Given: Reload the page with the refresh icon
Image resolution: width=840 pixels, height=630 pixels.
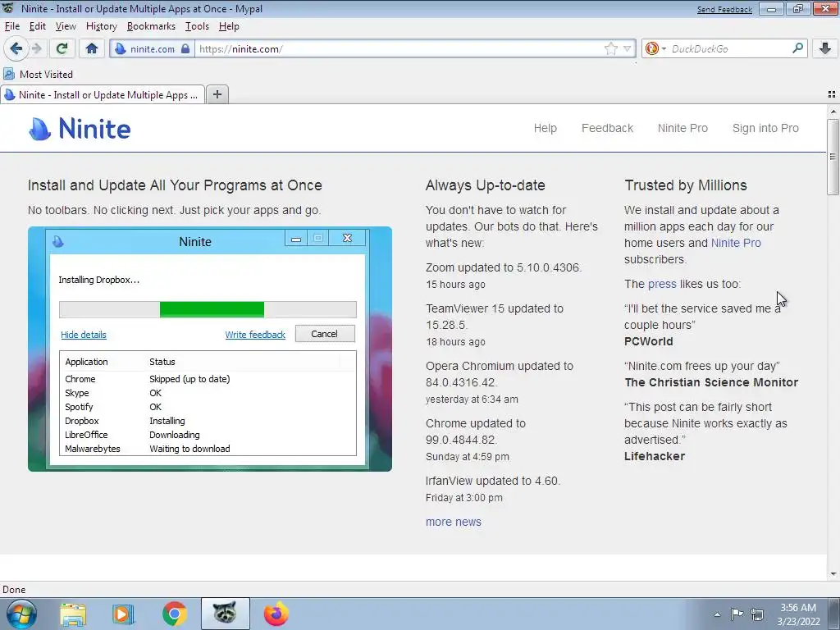Looking at the screenshot, I should pyautogui.click(x=62, y=48).
